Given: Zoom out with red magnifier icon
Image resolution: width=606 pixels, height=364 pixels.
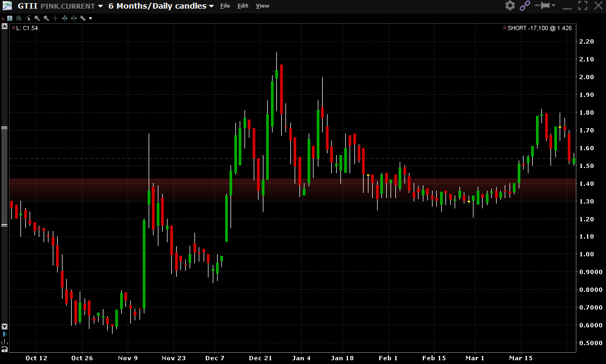Looking at the screenshot, I should pyautogui.click(x=46, y=18).
